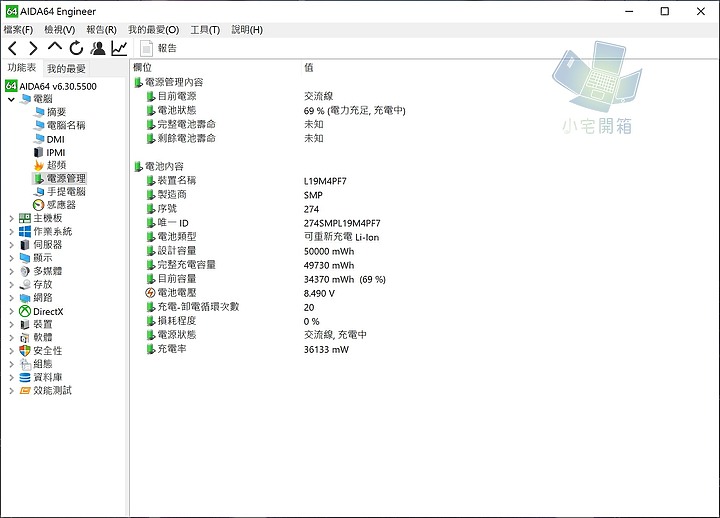Select the 完整充電容量 row

click(250, 265)
